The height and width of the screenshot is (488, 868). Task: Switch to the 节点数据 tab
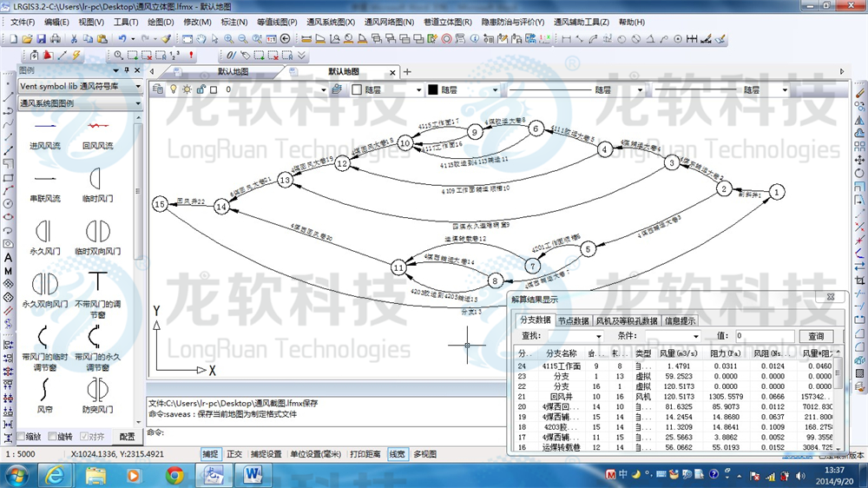573,320
